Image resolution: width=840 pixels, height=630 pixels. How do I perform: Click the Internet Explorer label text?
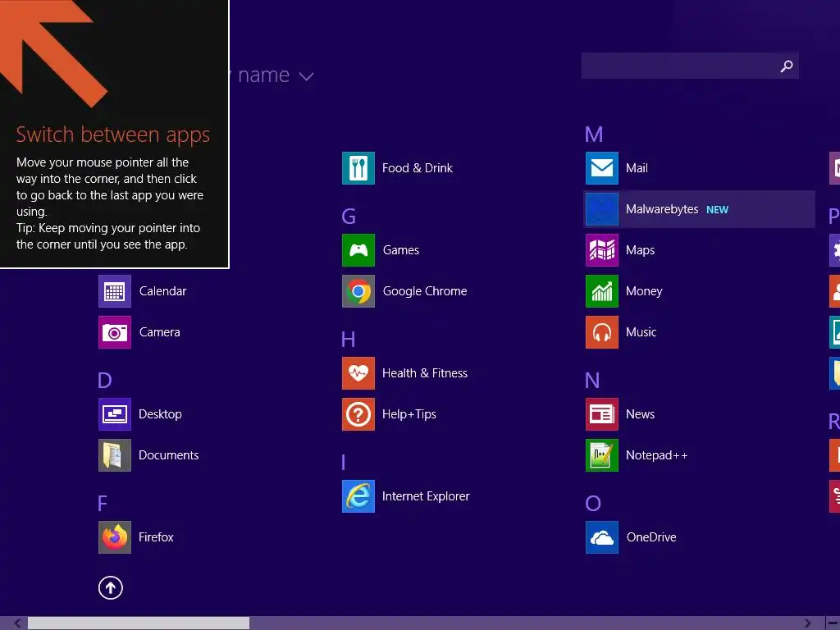tap(426, 496)
